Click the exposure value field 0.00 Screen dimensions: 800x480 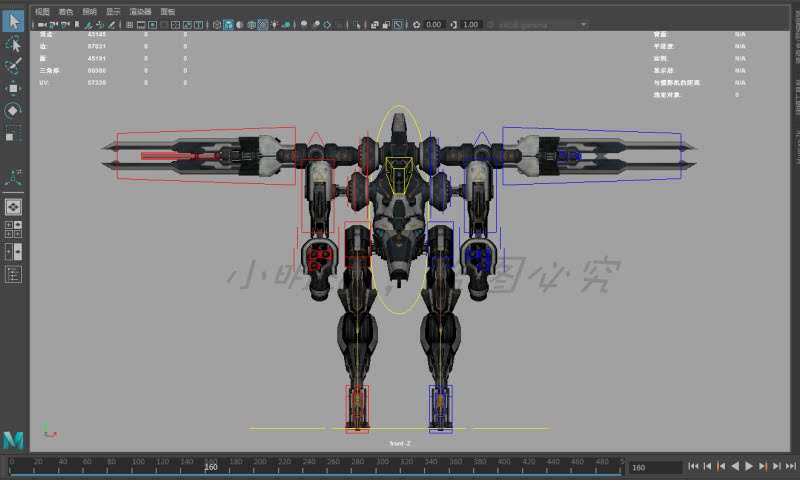tap(434, 24)
